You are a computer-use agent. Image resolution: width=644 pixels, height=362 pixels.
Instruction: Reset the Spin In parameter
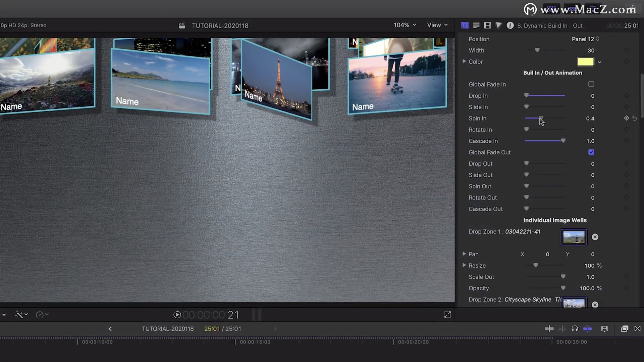[x=635, y=118]
